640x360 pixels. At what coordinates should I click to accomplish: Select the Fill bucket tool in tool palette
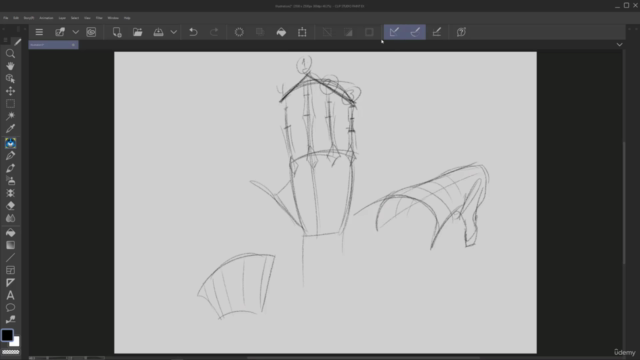(x=10, y=233)
